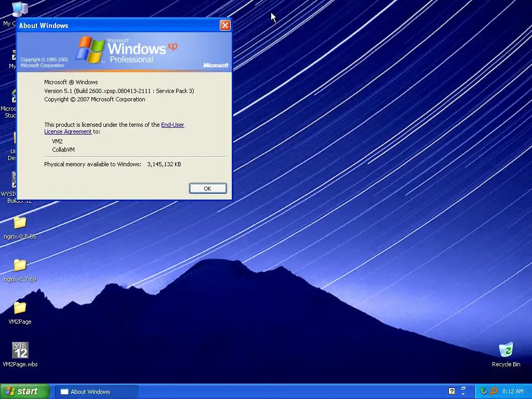Click the 3,145,132 KB memory value

(x=164, y=164)
